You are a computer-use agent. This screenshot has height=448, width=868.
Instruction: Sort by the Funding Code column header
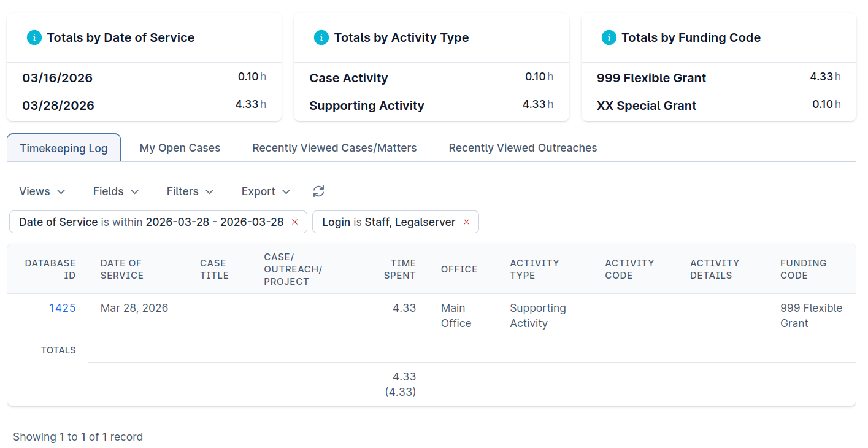coord(803,269)
